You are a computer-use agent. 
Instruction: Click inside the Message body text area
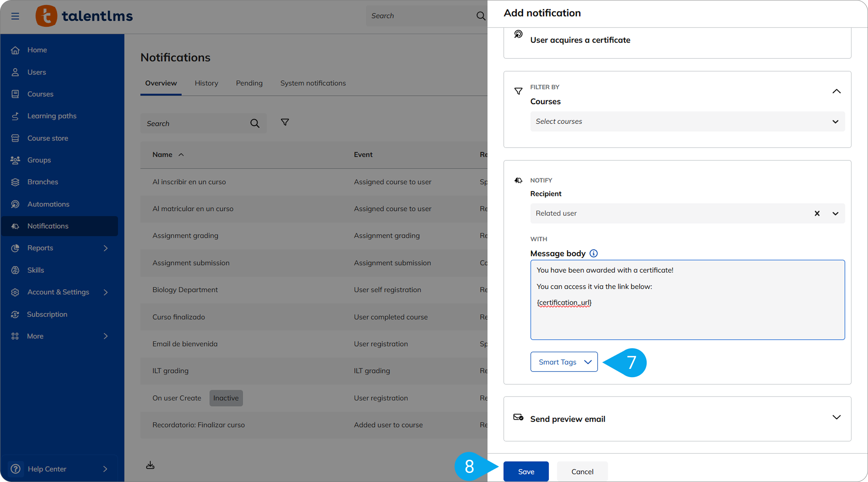pyautogui.click(x=687, y=321)
